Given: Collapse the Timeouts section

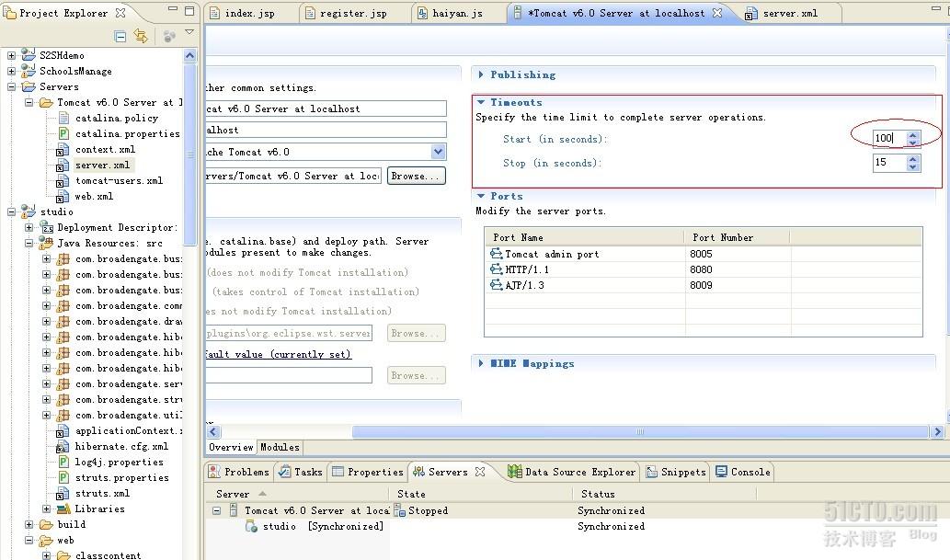Looking at the screenshot, I should point(481,102).
